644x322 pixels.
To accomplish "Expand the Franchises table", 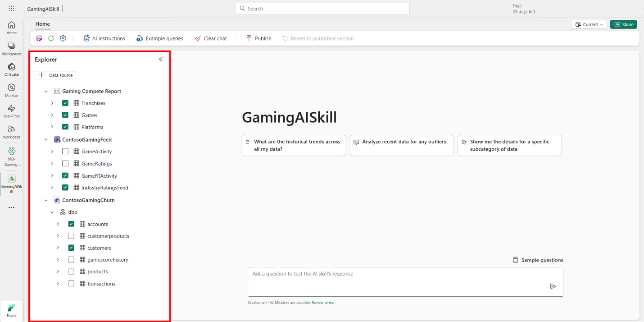I will [52, 103].
